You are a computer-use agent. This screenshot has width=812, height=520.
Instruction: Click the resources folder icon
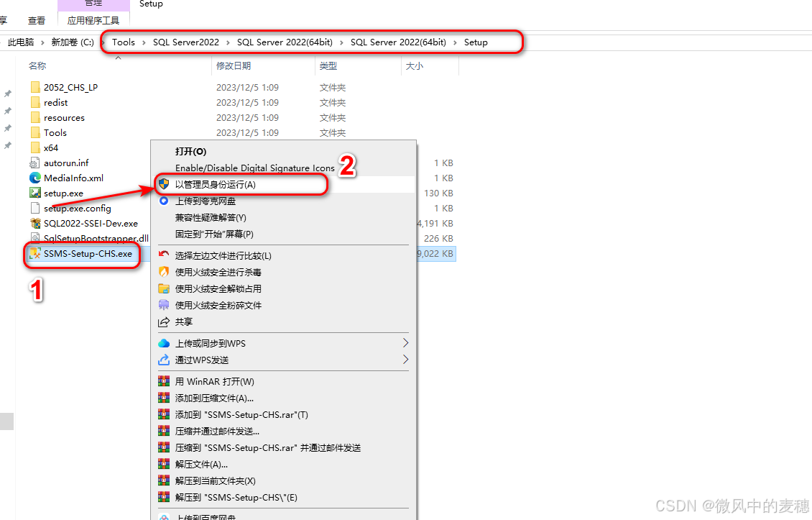[35, 117]
